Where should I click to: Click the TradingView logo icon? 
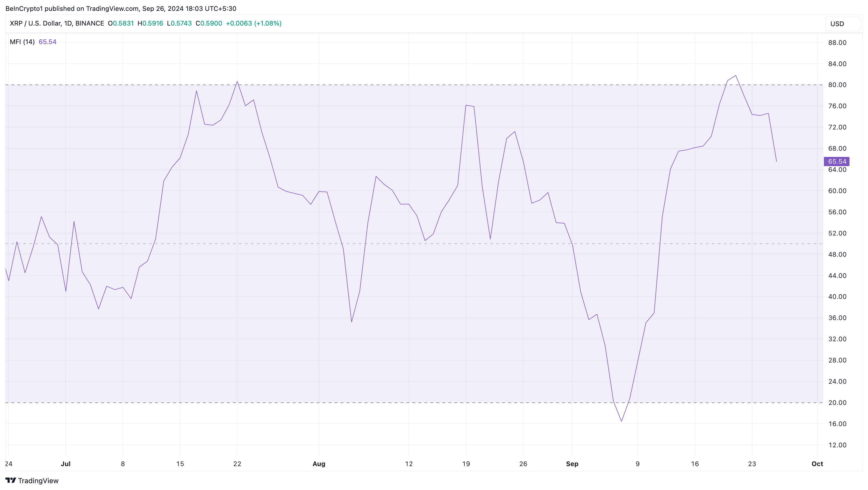pyautogui.click(x=10, y=480)
